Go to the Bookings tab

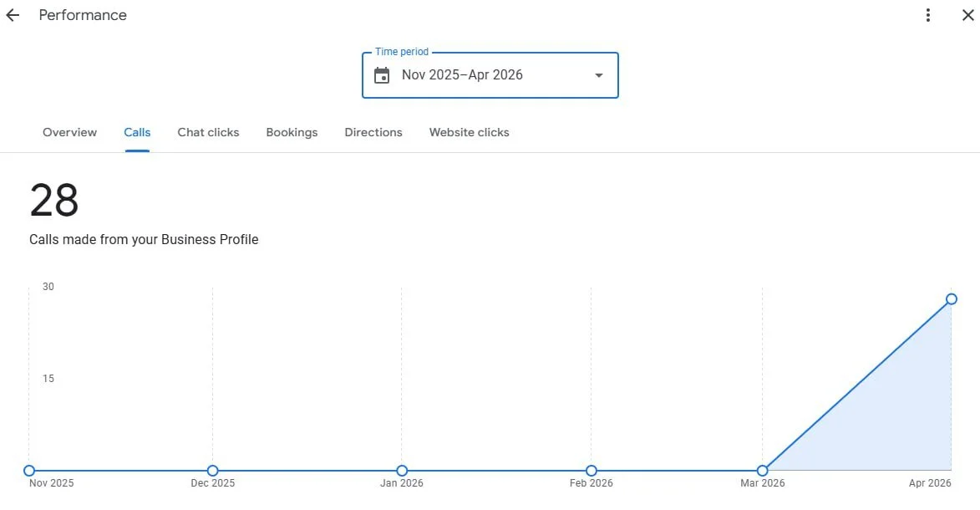pos(292,132)
